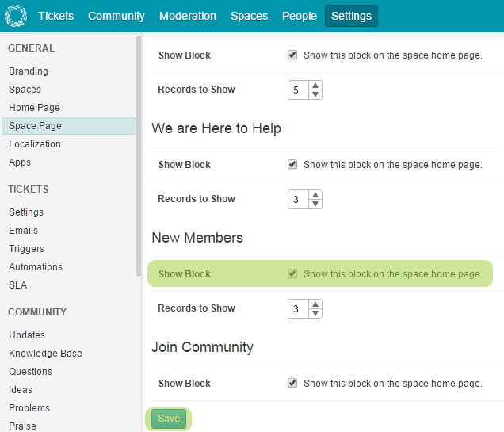504x432 pixels.
Task: Open Triggers under Tickets settings
Action: pos(26,249)
